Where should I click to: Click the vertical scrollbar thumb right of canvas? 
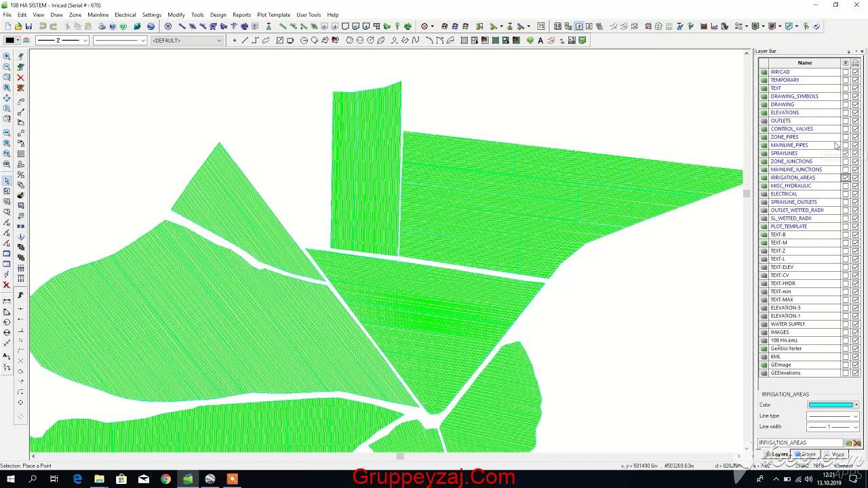point(747,193)
